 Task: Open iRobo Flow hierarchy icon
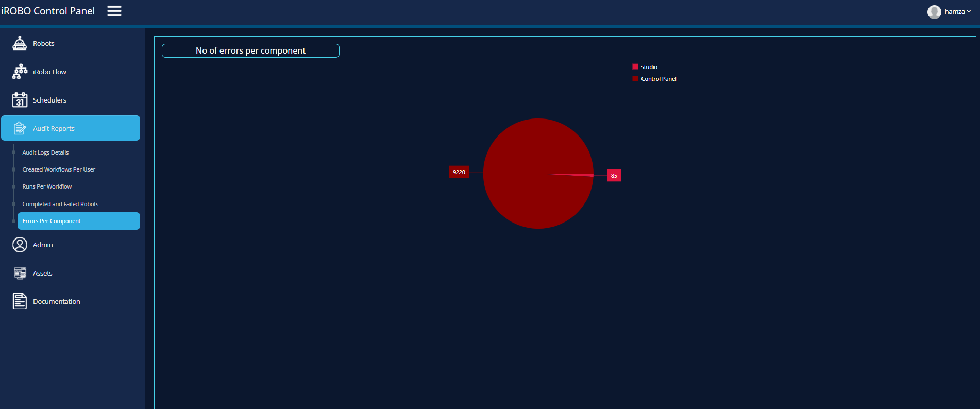[20, 72]
